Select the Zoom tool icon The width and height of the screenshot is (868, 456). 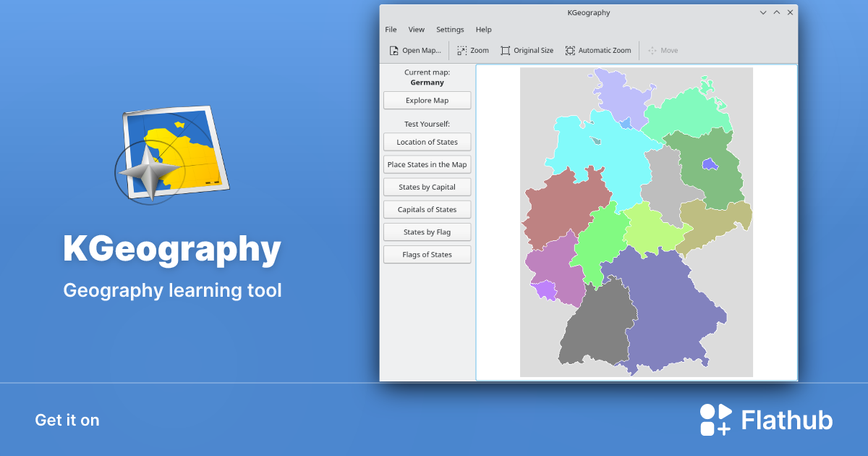tap(461, 50)
